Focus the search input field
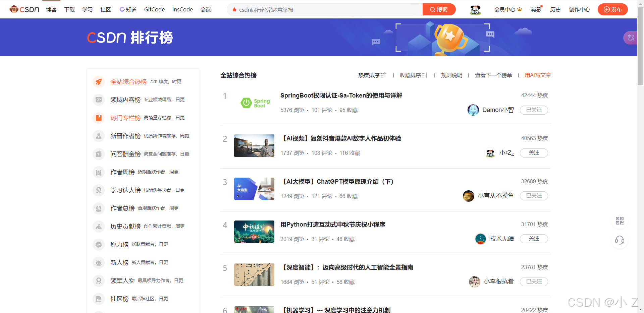Viewport: 644px width, 313px height. [325, 9]
